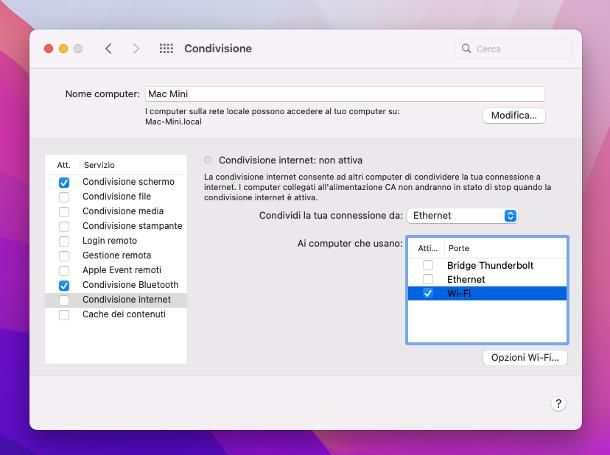Screen dimensions: 610x455
Task: Select 'Condivisione media' service row
Action: (x=116, y=212)
